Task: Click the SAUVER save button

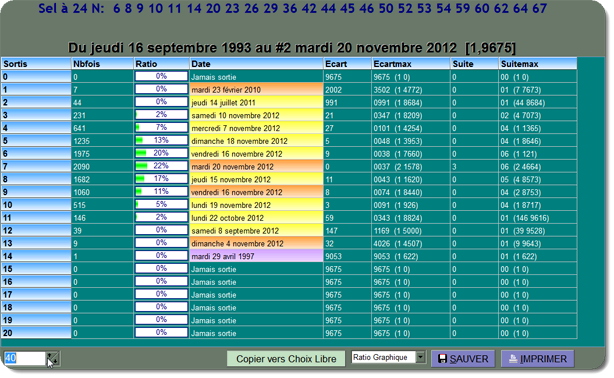Action: coord(463,359)
